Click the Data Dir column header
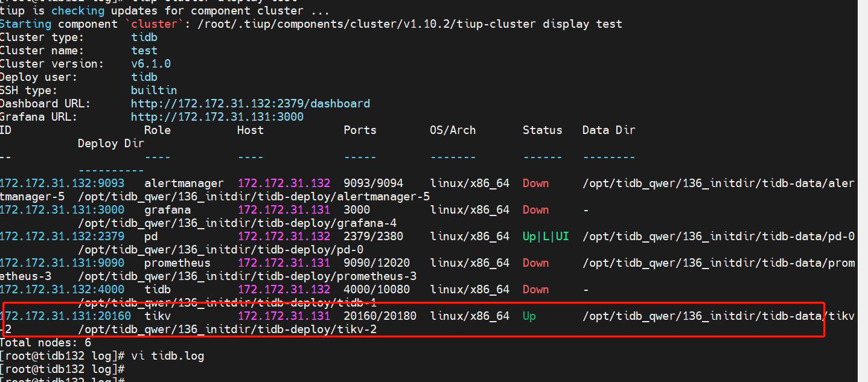The width and height of the screenshot is (868, 382). coord(608,130)
